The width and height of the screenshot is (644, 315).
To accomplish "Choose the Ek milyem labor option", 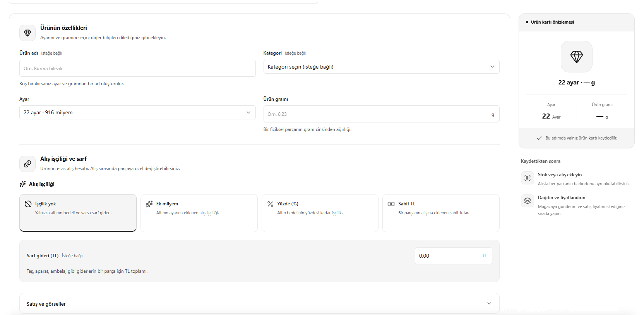I will [199, 213].
